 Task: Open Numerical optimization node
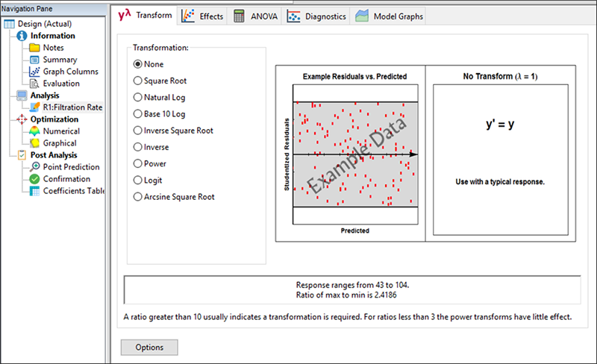coord(61,131)
